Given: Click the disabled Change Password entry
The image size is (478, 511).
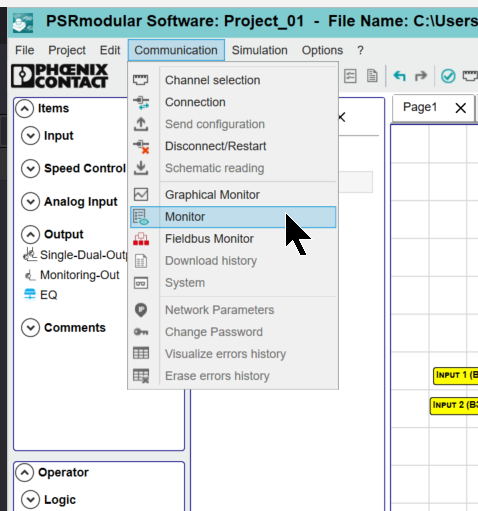Looking at the screenshot, I should (233, 332).
